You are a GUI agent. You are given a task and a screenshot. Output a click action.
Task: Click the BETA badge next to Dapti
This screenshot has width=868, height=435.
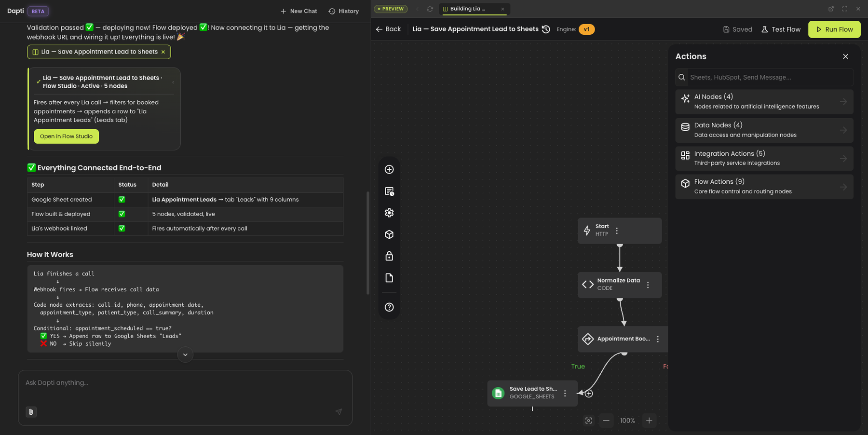38,11
